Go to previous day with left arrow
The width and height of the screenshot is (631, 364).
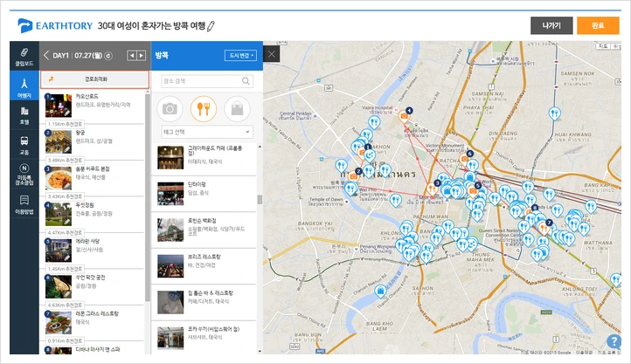(x=132, y=56)
